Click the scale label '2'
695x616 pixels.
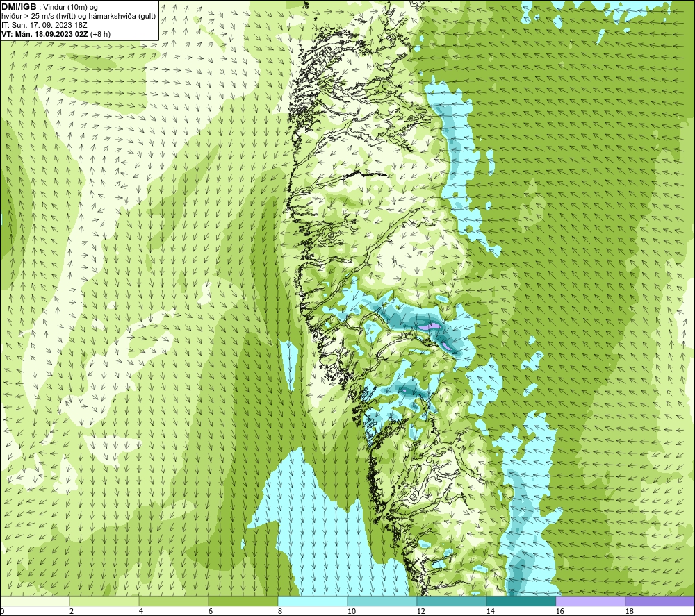coord(72,612)
